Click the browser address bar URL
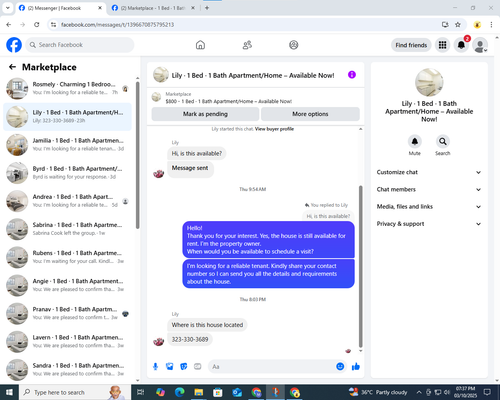The height and width of the screenshot is (400, 500). [117, 25]
